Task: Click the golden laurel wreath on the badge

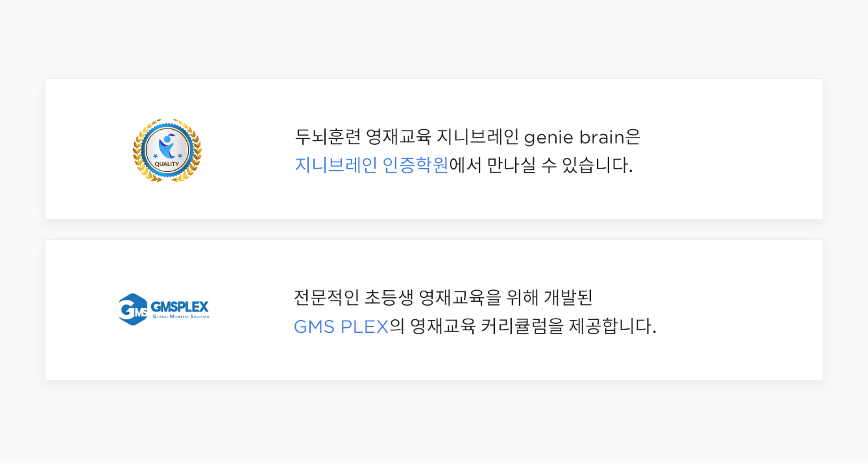Action: click(138, 162)
